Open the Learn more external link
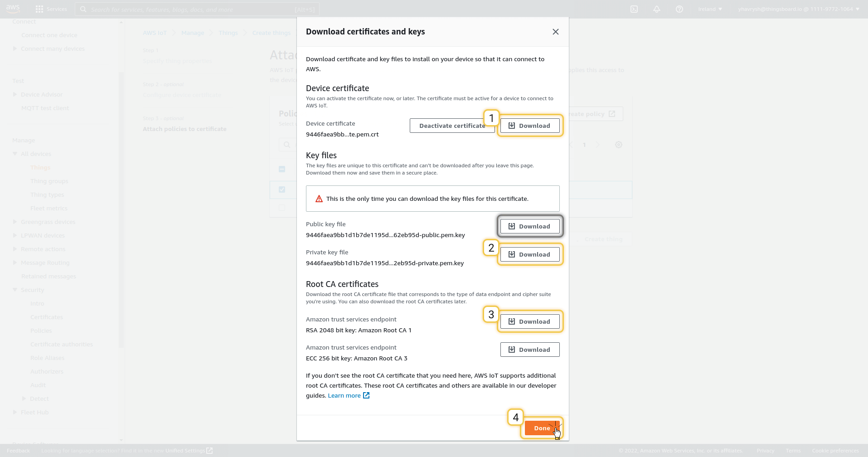 tap(348, 395)
